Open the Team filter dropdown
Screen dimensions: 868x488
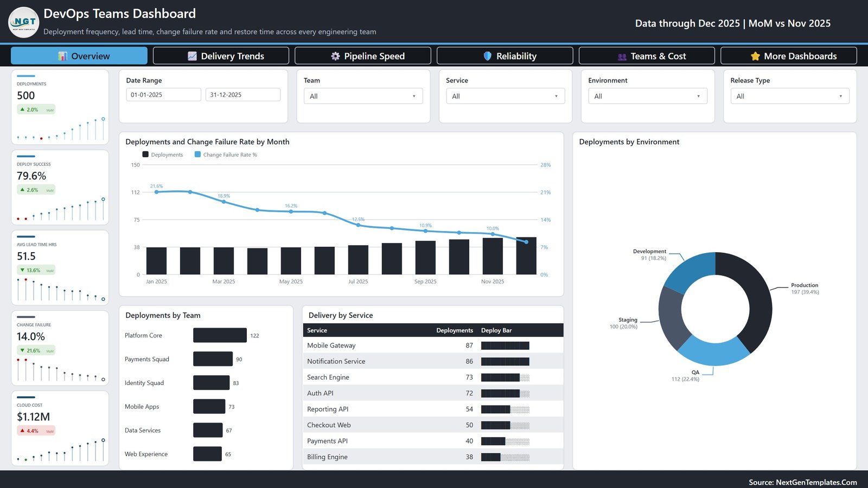pos(363,96)
